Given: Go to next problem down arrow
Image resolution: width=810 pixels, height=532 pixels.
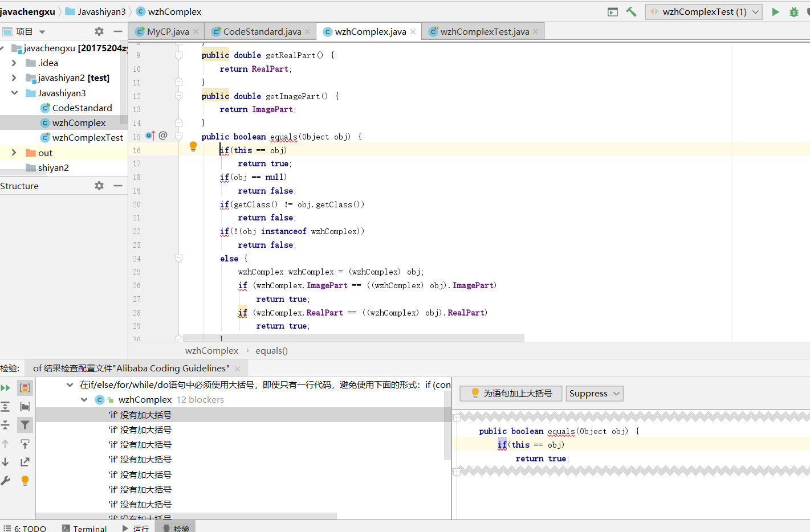Looking at the screenshot, I should click(6, 462).
